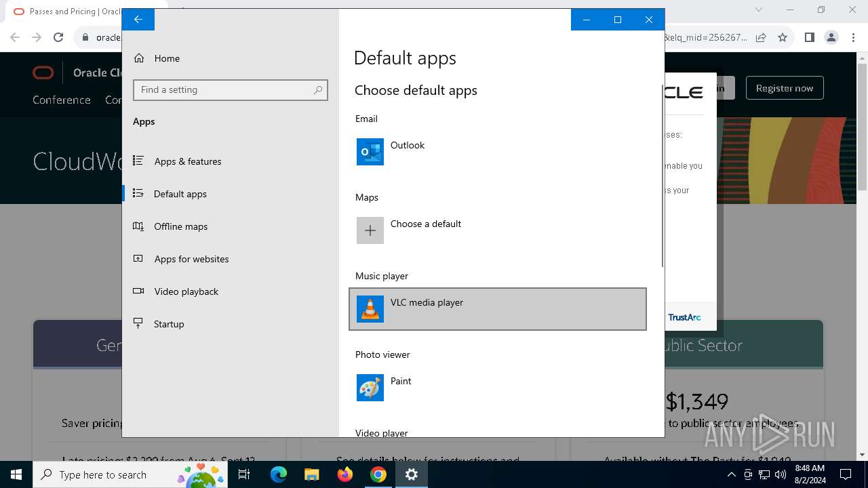This screenshot has height=488, width=868.
Task: Change default email app from Outlook
Action: coord(498,152)
